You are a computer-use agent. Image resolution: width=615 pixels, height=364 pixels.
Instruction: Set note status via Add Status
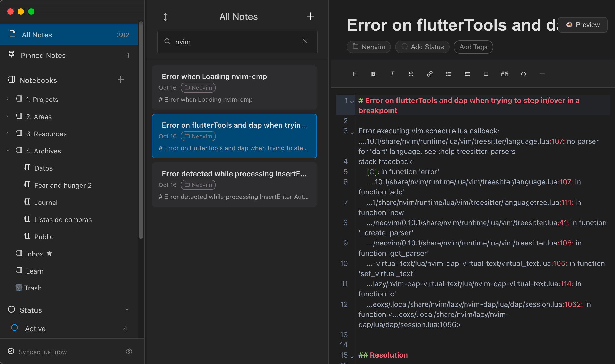click(422, 47)
